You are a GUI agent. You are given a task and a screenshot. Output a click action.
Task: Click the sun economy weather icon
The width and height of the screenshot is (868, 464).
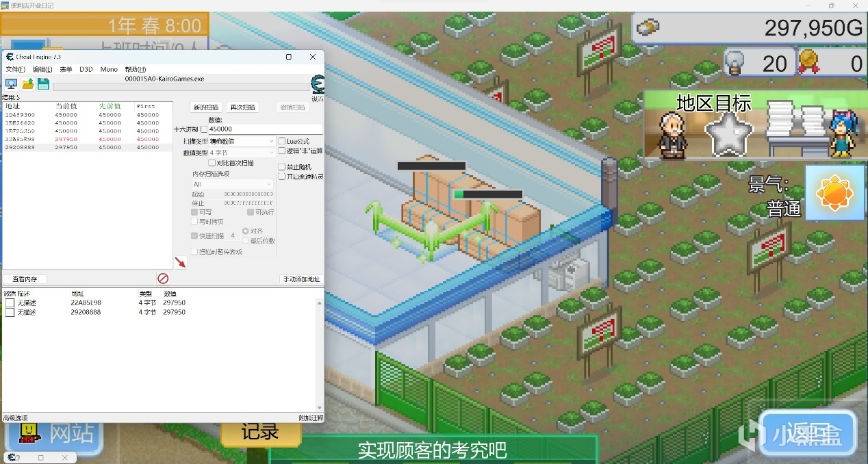tap(834, 192)
